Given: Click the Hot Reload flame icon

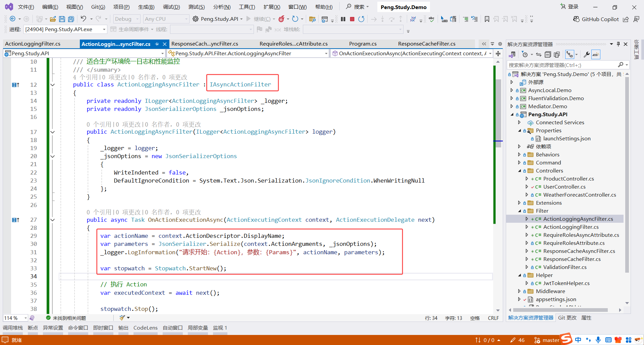Looking at the screenshot, I should 282,19.
